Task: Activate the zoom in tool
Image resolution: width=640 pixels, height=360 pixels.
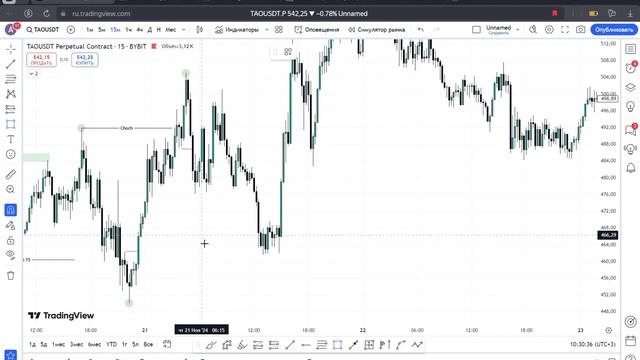Action: (x=11, y=189)
